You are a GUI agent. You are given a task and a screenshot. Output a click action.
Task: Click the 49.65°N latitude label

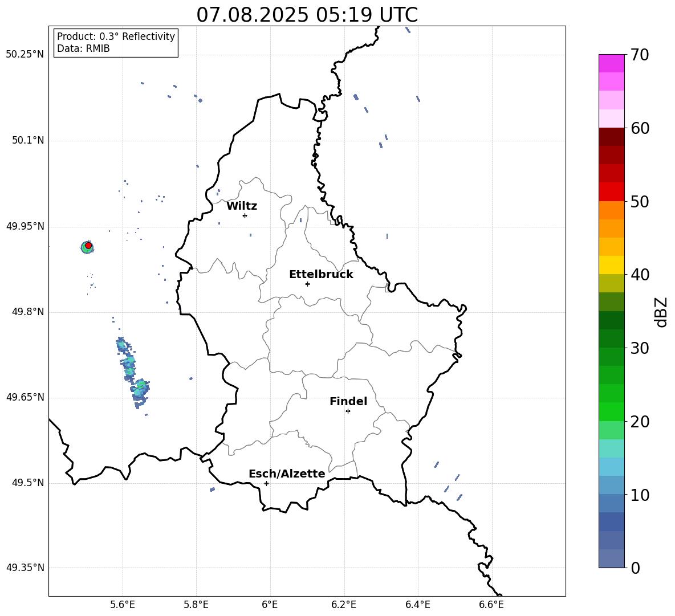[25, 397]
